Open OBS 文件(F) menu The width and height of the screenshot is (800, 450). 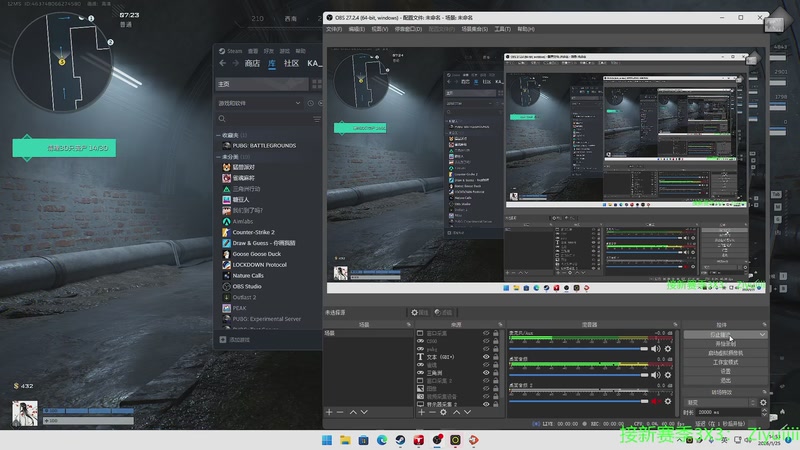coord(334,29)
